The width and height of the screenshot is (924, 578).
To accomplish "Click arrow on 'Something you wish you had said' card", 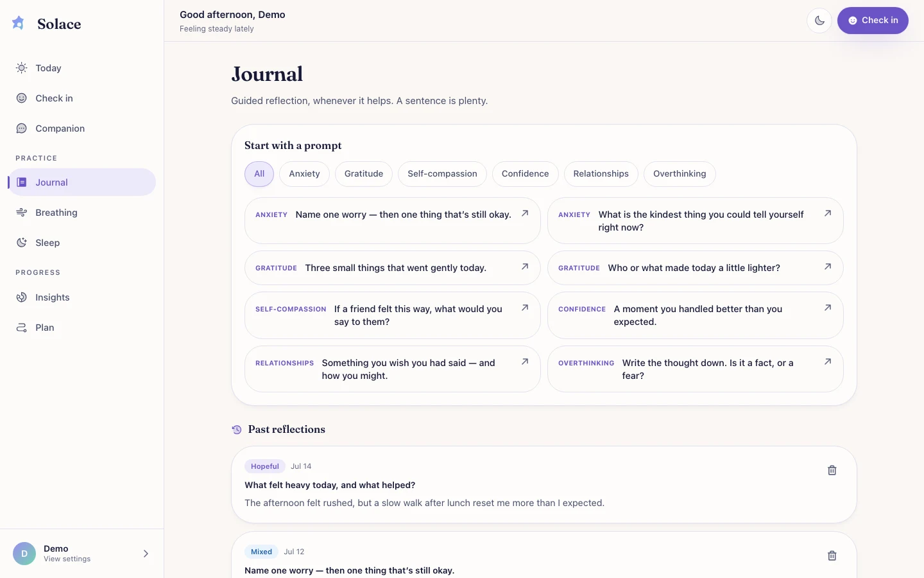I will coord(525,362).
